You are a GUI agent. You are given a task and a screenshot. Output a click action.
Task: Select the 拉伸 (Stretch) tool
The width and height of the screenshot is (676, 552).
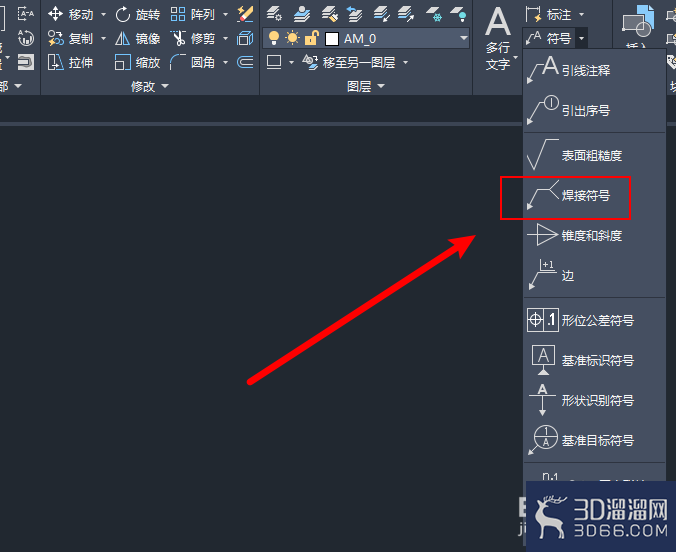[x=70, y=63]
